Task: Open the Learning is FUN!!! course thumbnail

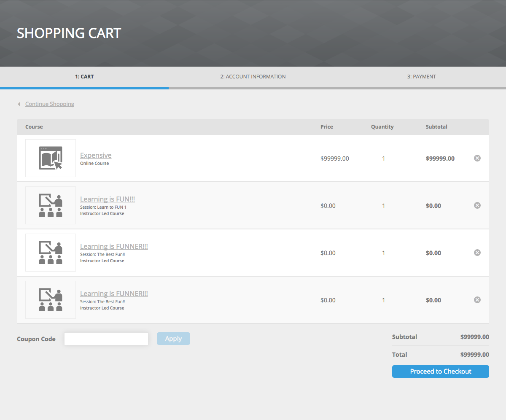Action: coord(51,205)
